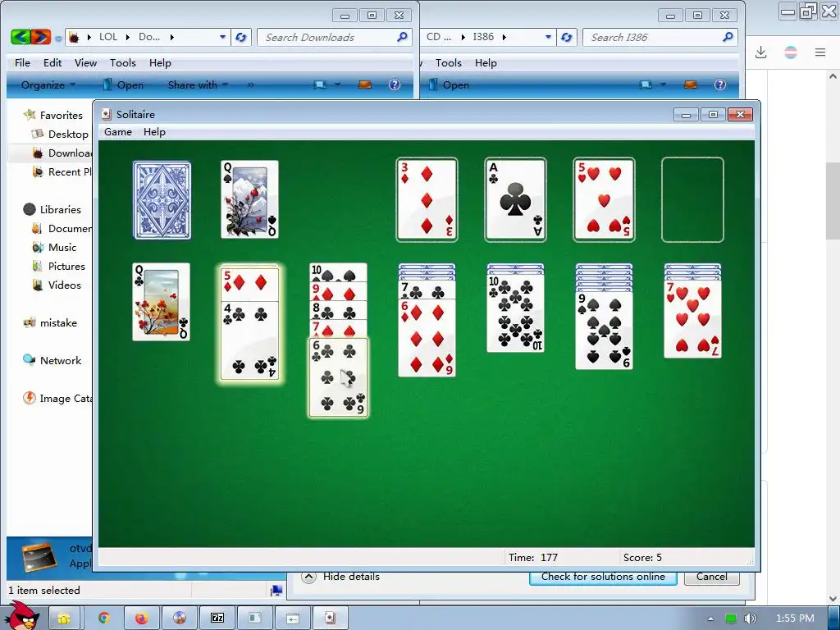840x630 pixels.
Task: Refresh the Downloads folder location
Action: (x=241, y=37)
